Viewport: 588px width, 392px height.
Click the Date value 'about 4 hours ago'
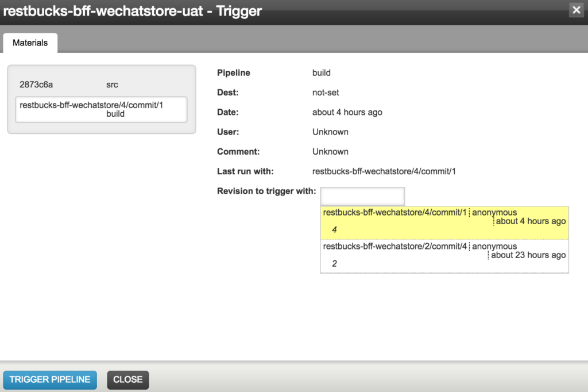tap(347, 112)
